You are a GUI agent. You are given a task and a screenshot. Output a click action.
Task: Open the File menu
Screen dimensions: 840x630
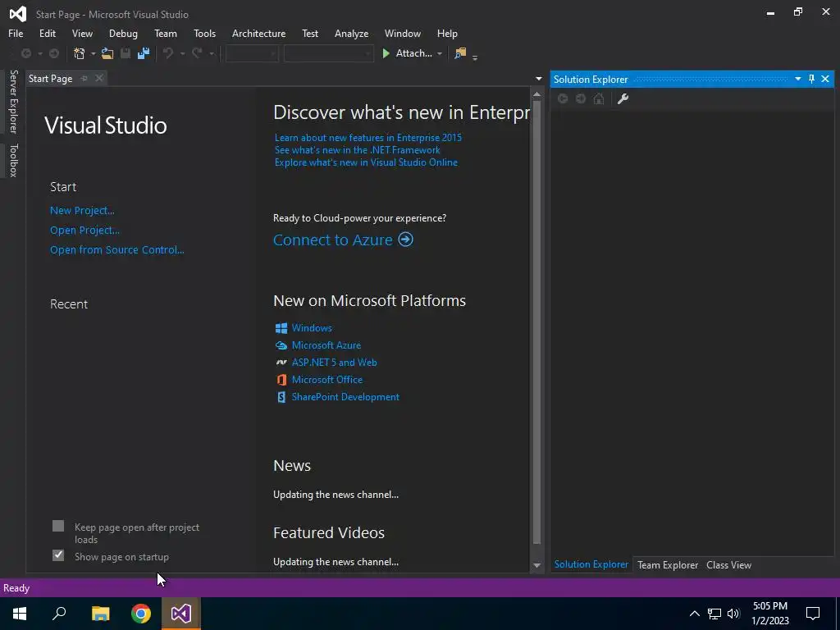[x=16, y=33]
